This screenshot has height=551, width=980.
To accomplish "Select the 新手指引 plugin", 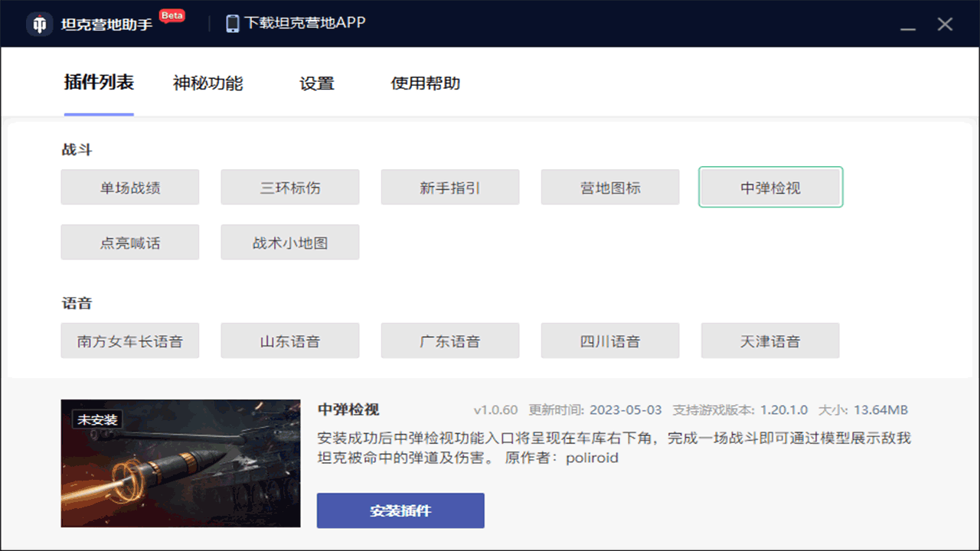I will coord(450,187).
